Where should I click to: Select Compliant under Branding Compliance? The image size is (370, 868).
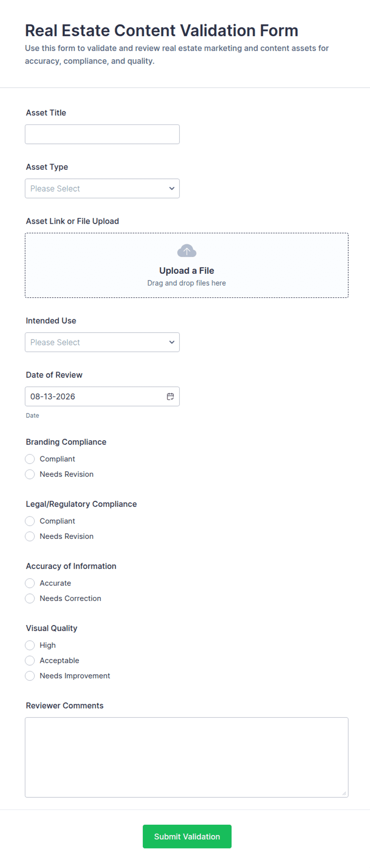30,459
